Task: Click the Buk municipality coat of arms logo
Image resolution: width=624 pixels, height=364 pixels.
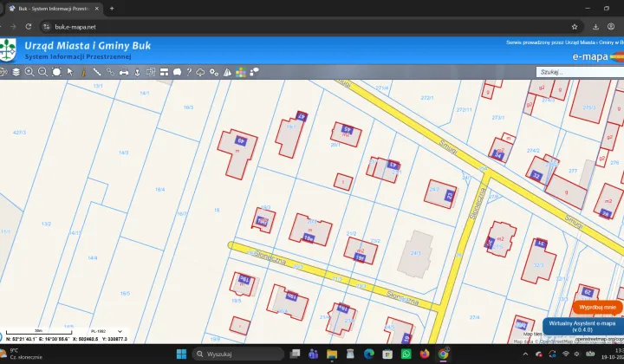Action: (8, 49)
